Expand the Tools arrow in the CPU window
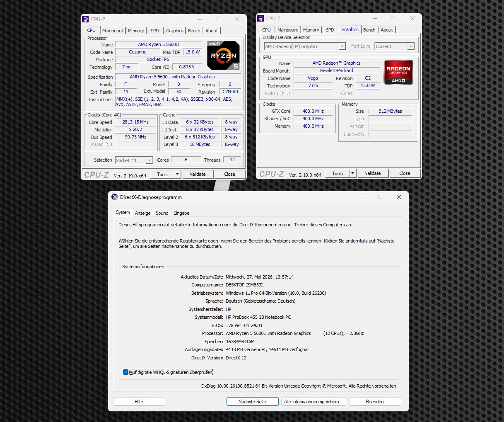Viewport: 504px width, 422px height. tap(178, 174)
